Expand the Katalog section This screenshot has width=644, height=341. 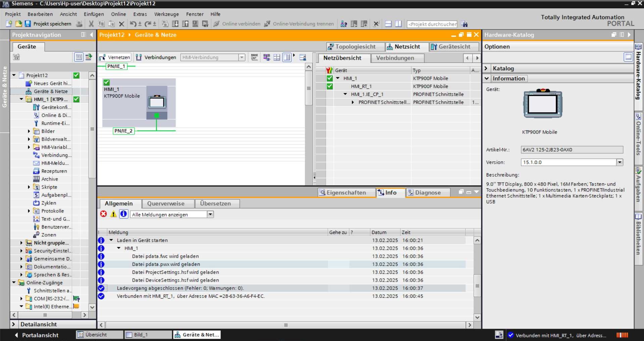click(x=486, y=68)
